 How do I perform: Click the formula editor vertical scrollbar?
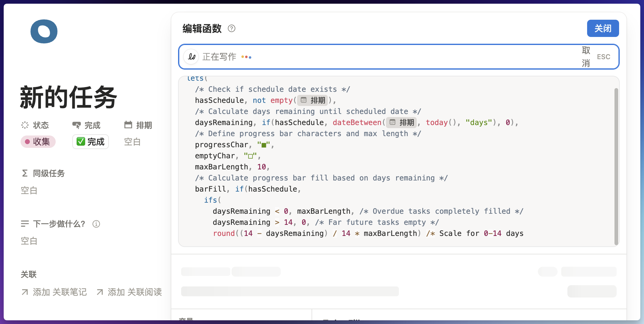(x=616, y=166)
